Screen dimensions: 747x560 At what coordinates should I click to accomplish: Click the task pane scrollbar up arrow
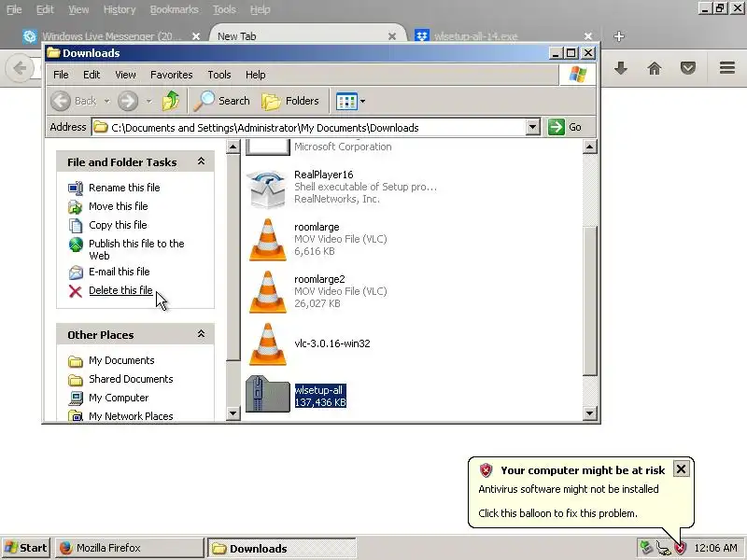233,147
